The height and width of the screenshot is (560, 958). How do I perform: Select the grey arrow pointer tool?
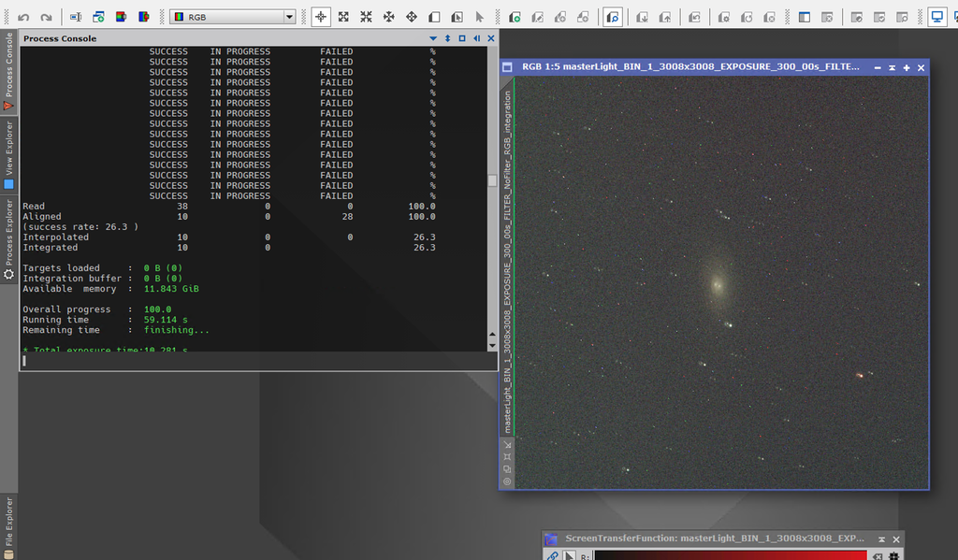point(479,17)
